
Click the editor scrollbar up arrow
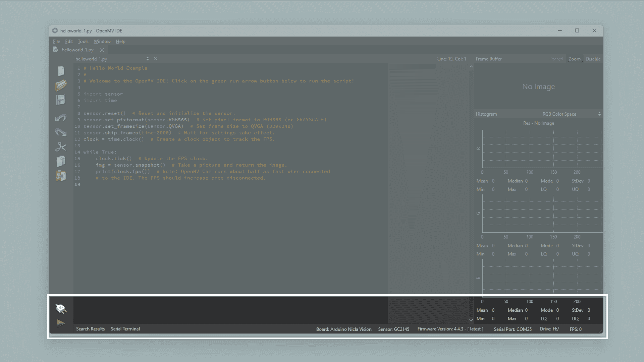point(471,67)
